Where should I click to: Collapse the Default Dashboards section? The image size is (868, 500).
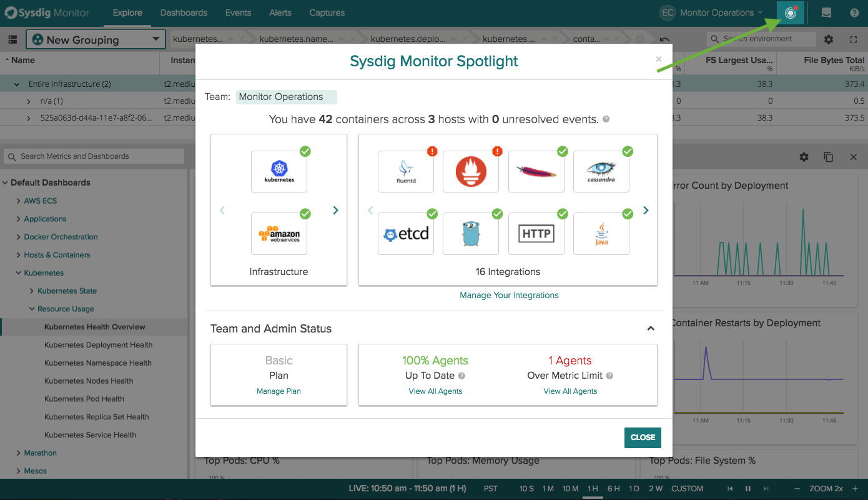(6, 183)
